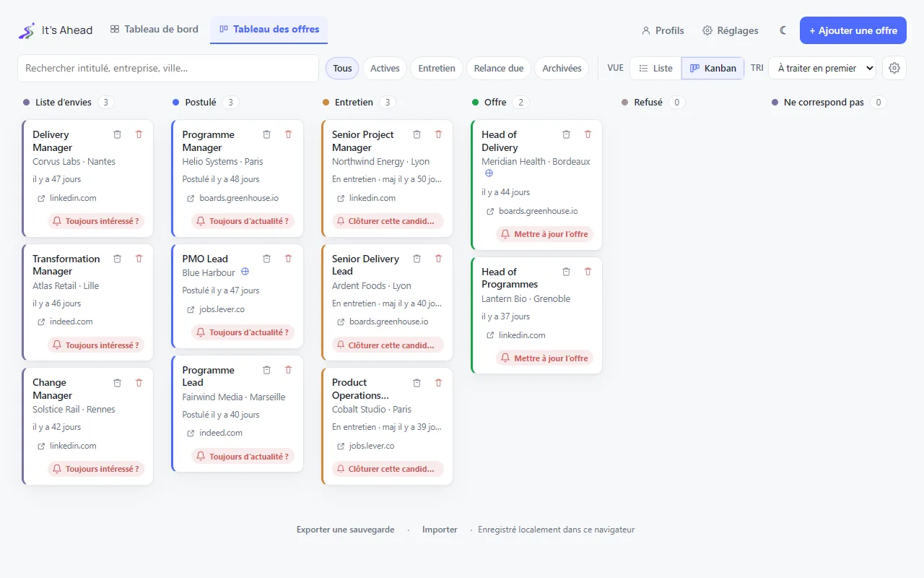Archive the Delivery Manager card
The height and width of the screenshot is (578, 924).
118,134
